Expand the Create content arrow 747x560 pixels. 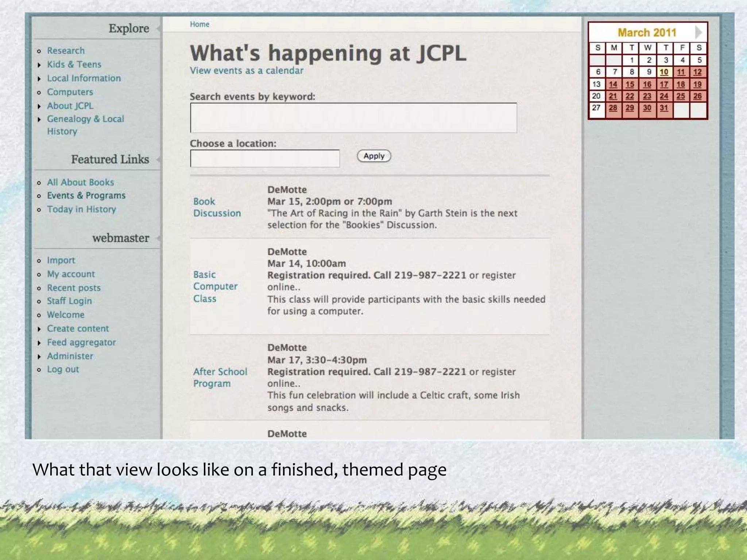coord(39,329)
